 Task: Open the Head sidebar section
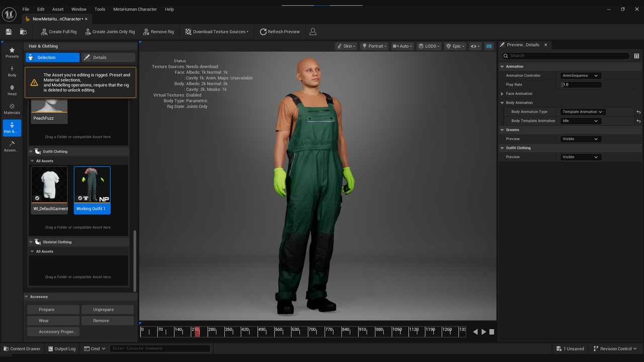coord(12,90)
